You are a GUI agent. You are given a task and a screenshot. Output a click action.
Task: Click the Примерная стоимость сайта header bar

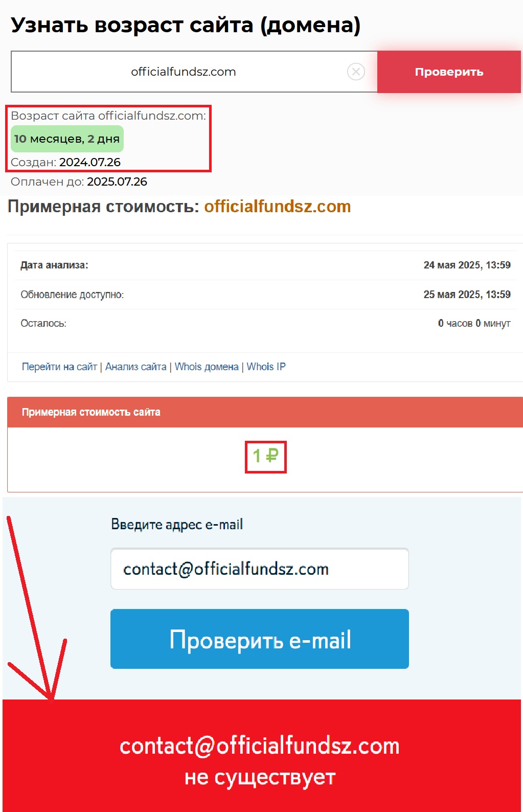point(265,412)
